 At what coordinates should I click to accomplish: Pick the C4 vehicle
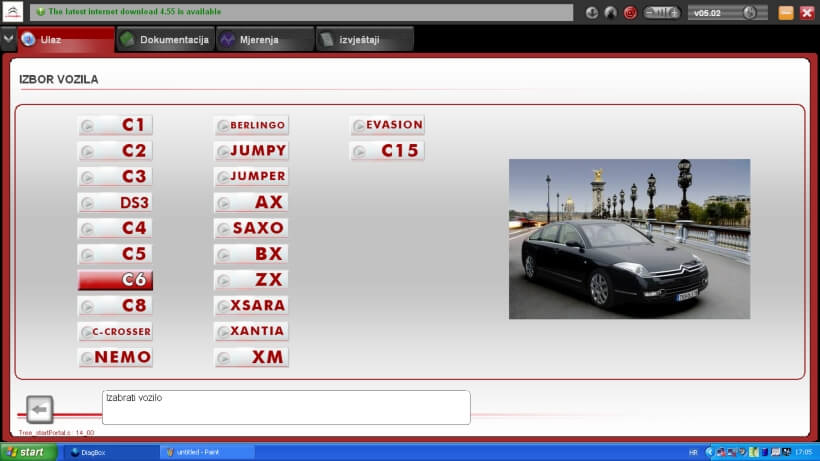click(116, 228)
